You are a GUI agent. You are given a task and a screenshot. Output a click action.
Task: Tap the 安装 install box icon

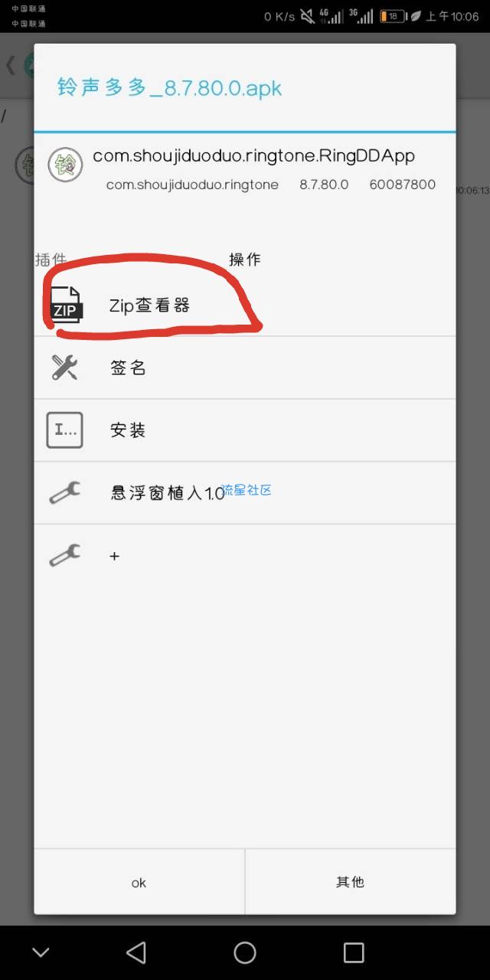(x=64, y=430)
